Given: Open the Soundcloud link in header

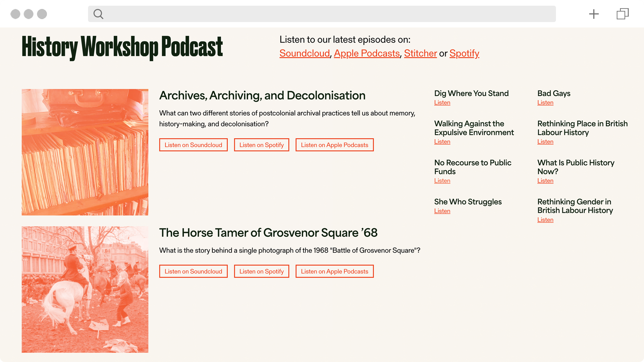Looking at the screenshot, I should point(304,53).
